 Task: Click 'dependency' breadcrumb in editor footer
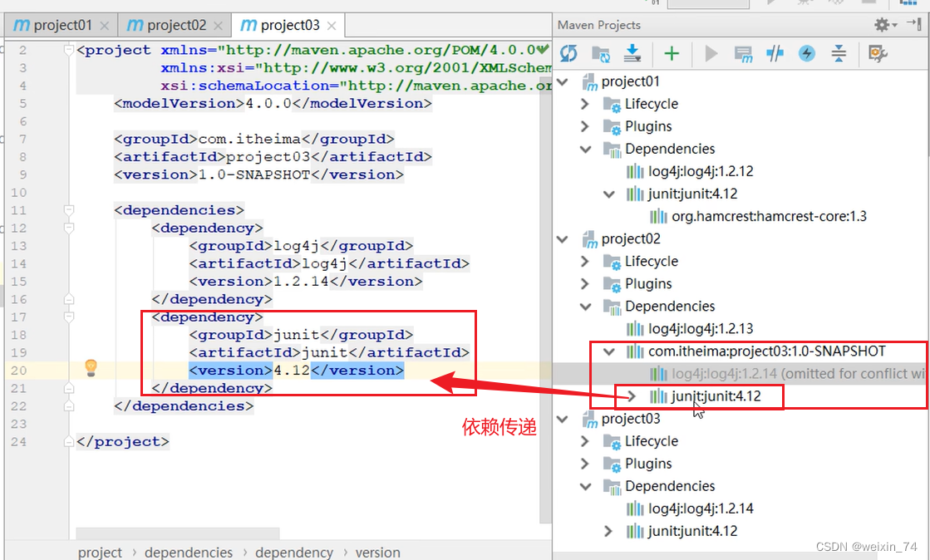[x=294, y=553]
